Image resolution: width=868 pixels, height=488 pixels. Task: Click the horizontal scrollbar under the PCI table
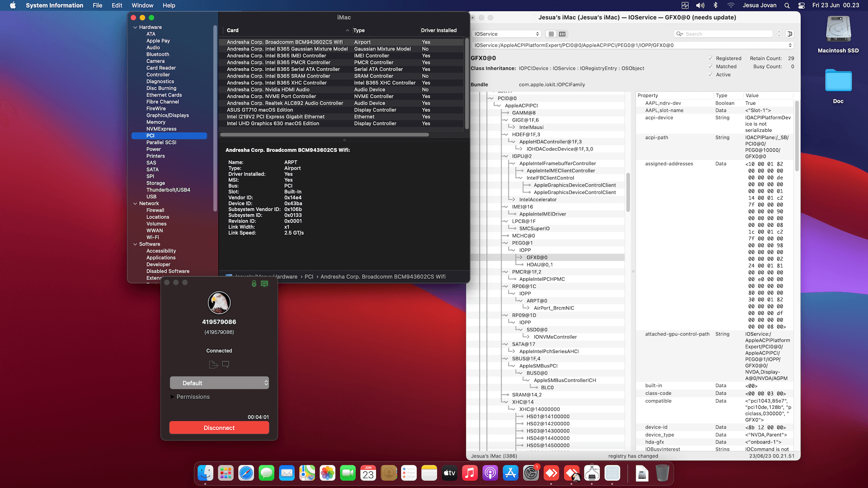(x=325, y=135)
